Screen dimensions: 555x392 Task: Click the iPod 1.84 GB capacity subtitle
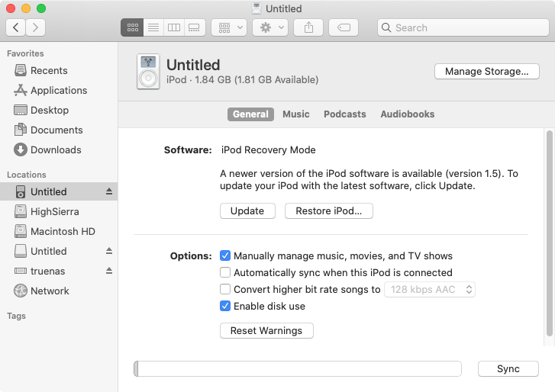pyautogui.click(x=243, y=80)
